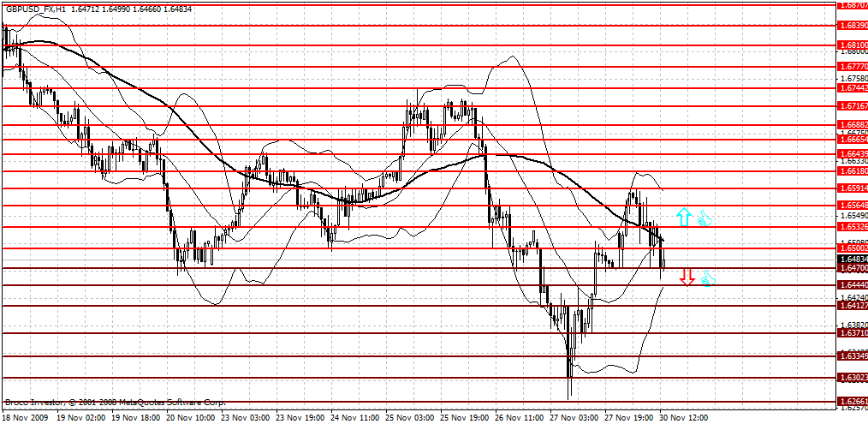Viewport: 868px width, 424px height.
Task: Click the 1.6777 red price level label
Action: pyautogui.click(x=853, y=67)
